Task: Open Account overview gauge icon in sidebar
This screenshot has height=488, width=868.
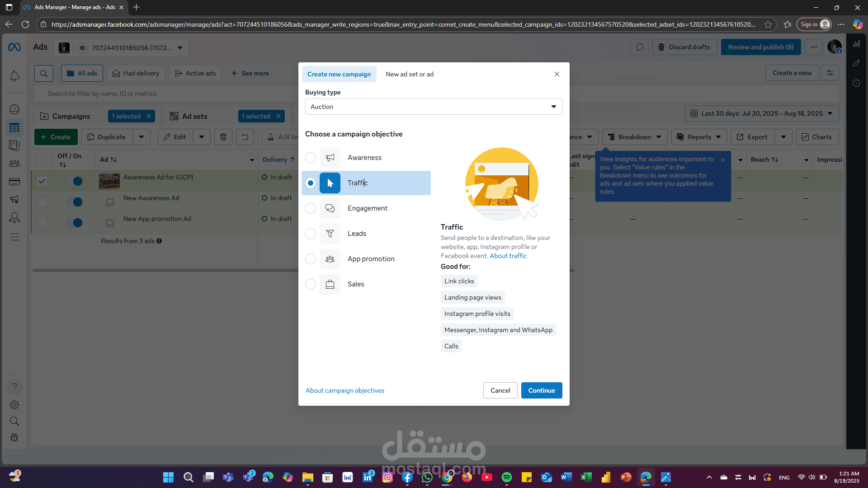Action: point(14,109)
